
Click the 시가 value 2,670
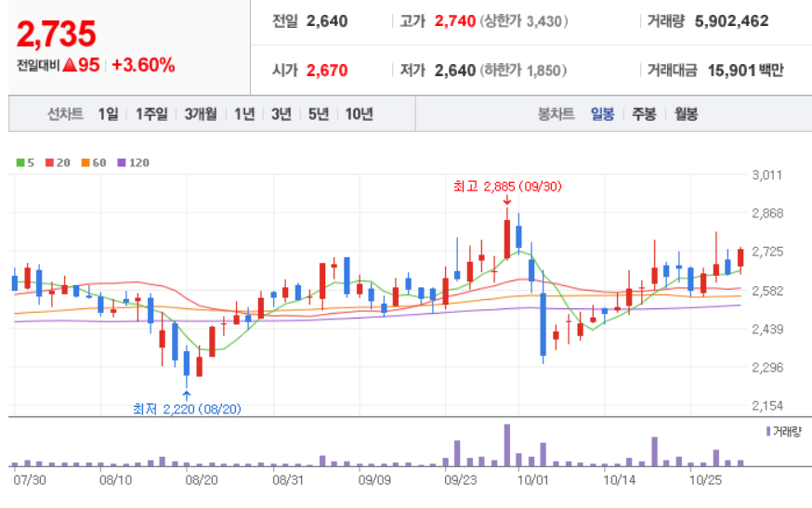(x=327, y=70)
